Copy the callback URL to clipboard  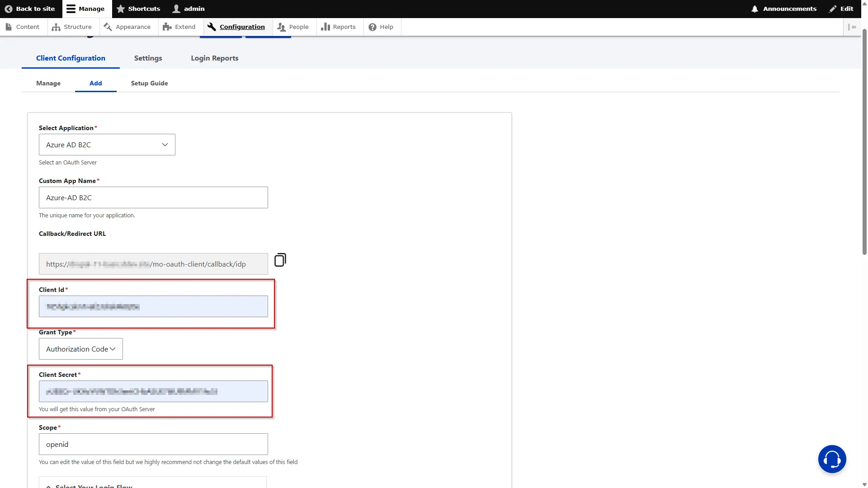pos(280,260)
